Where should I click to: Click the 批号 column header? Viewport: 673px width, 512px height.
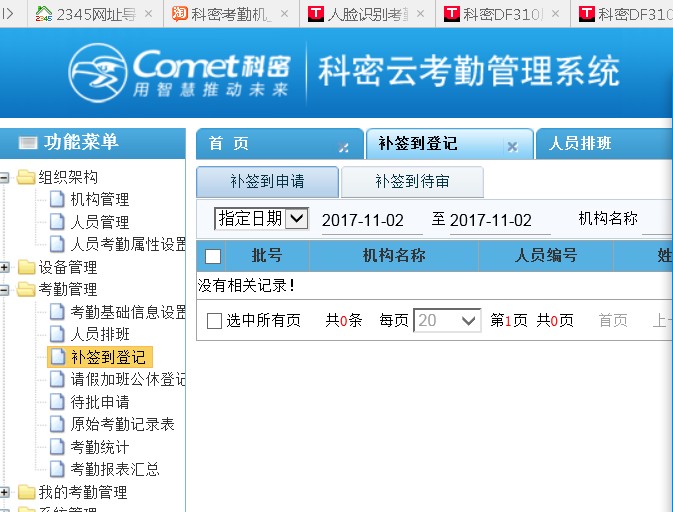(267, 256)
